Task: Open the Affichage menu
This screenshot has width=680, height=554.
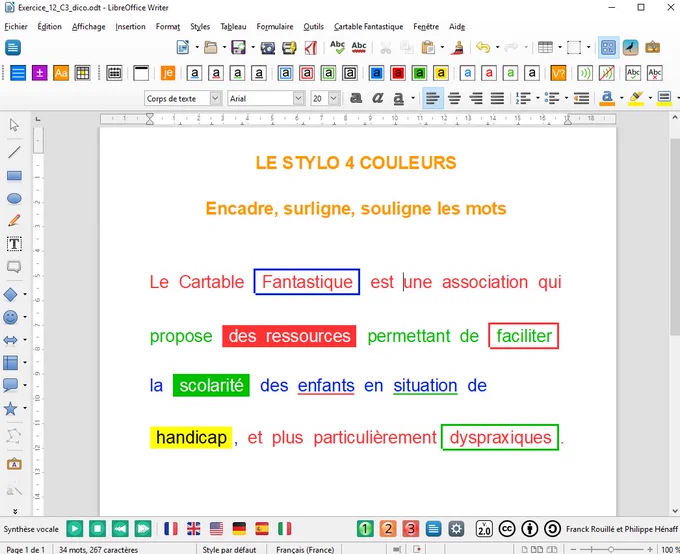Action: [88, 26]
